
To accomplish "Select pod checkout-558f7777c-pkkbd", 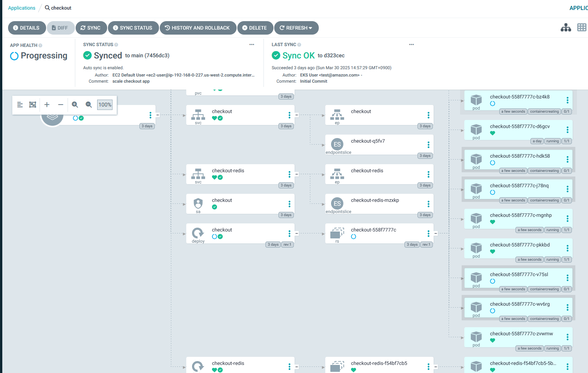I will [518, 248].
